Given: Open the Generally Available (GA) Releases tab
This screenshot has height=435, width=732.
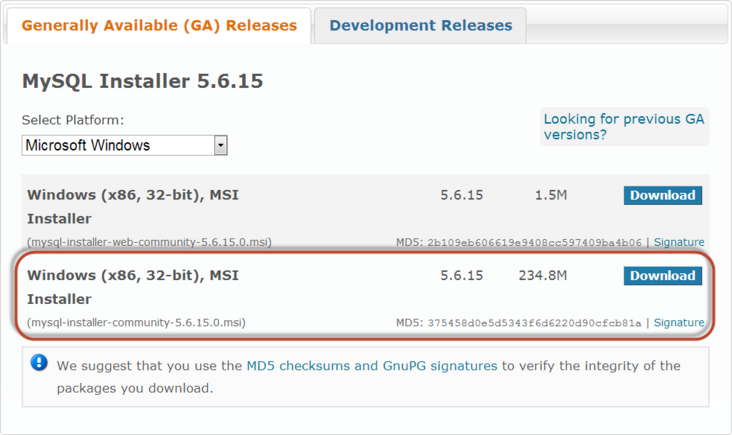Looking at the screenshot, I should point(159,25).
